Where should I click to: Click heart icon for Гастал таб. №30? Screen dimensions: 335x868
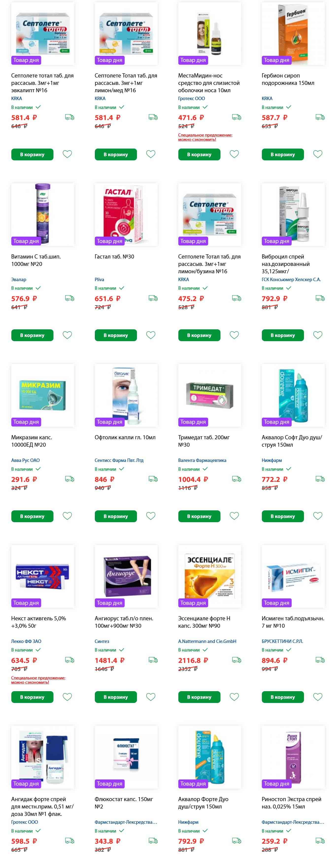[x=151, y=335]
